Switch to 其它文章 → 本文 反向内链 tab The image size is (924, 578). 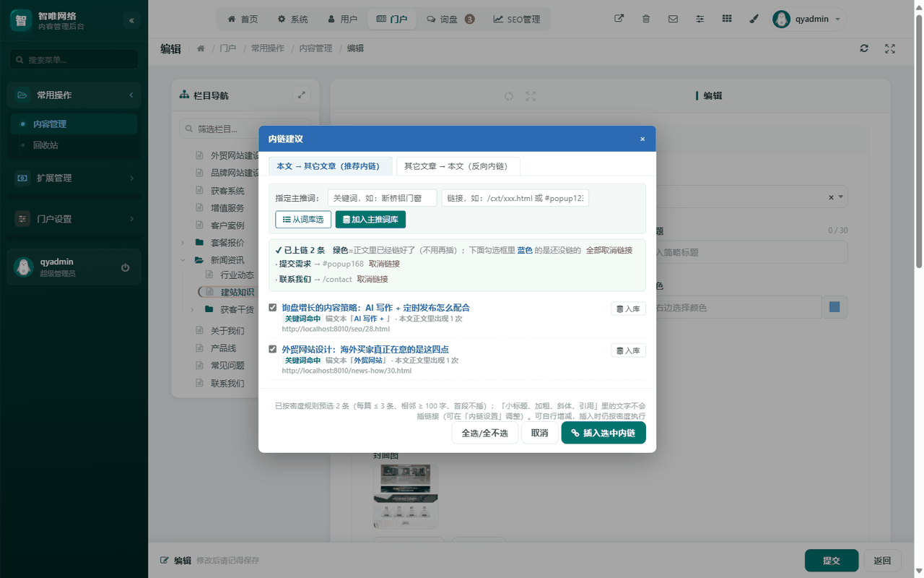click(458, 166)
